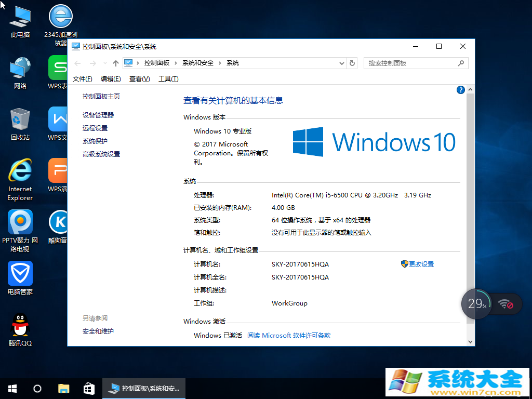Expand chevron after 系统和安全 in breadcrumb
Viewport: 532px width, 399px height.
click(x=220, y=63)
